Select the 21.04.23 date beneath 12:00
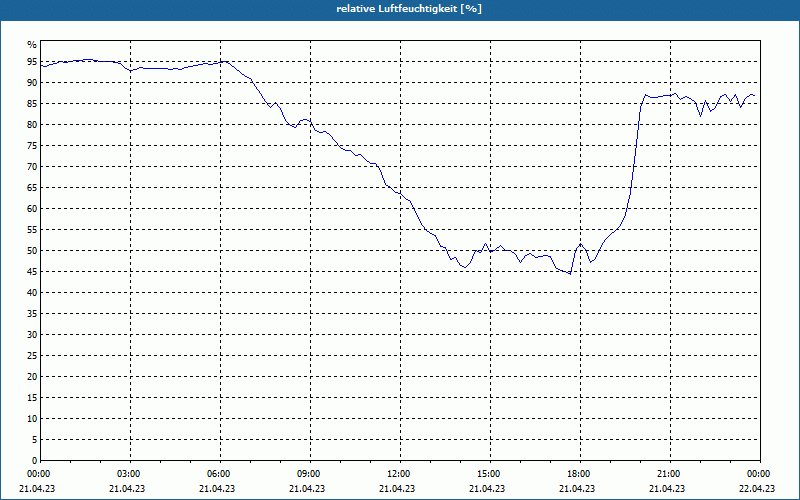The image size is (800, 500). click(x=397, y=488)
